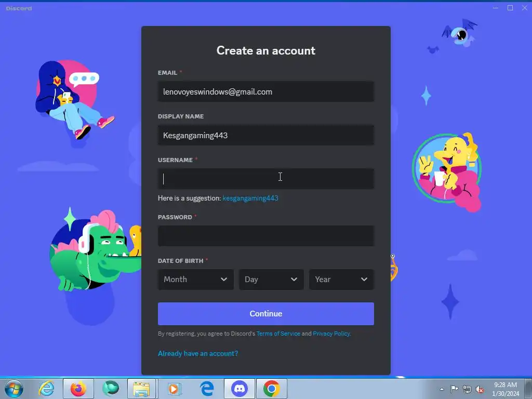Launch Microsoft Edge from the taskbar
The width and height of the screenshot is (532, 399).
(x=207, y=389)
